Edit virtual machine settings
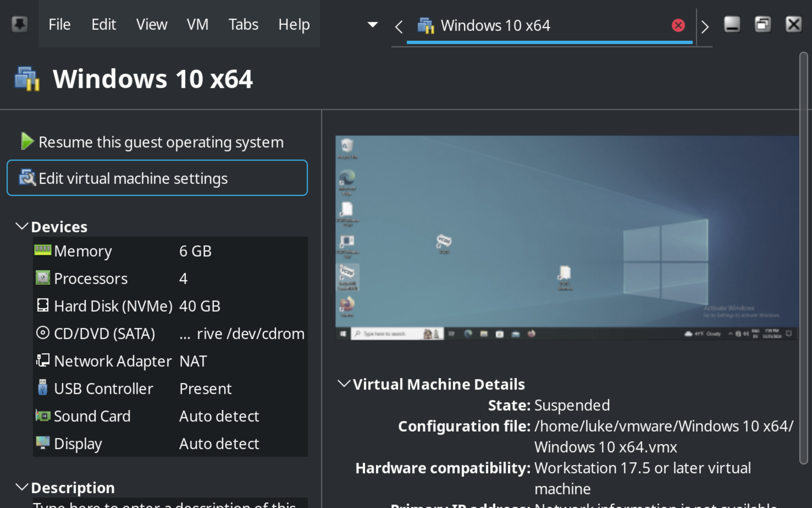The height and width of the screenshot is (508, 812). [x=157, y=178]
